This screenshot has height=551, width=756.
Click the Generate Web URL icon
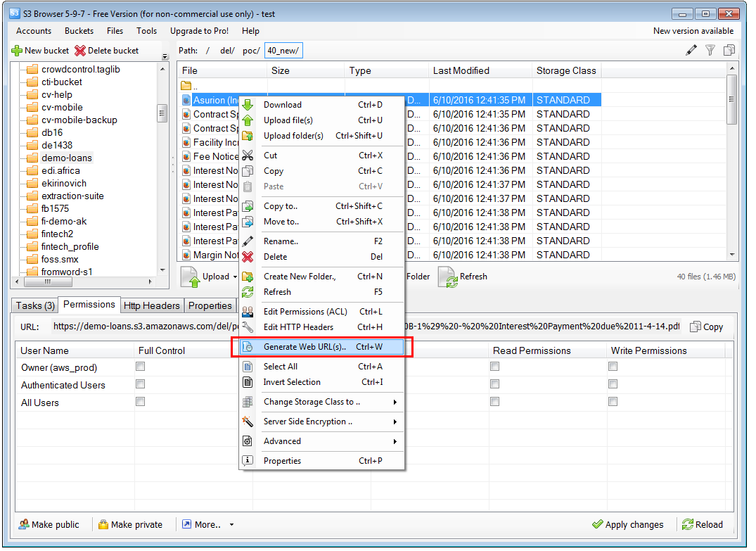248,347
